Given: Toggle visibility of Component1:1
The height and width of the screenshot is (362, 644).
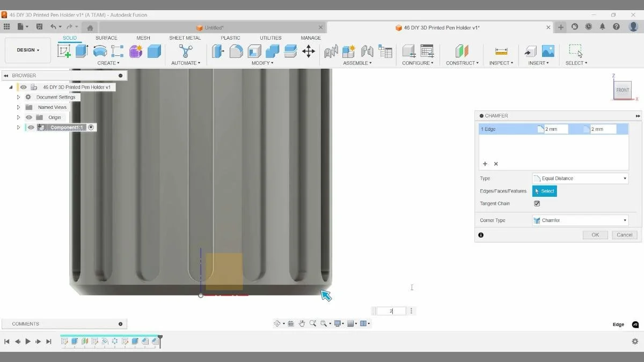Looking at the screenshot, I should pyautogui.click(x=31, y=128).
